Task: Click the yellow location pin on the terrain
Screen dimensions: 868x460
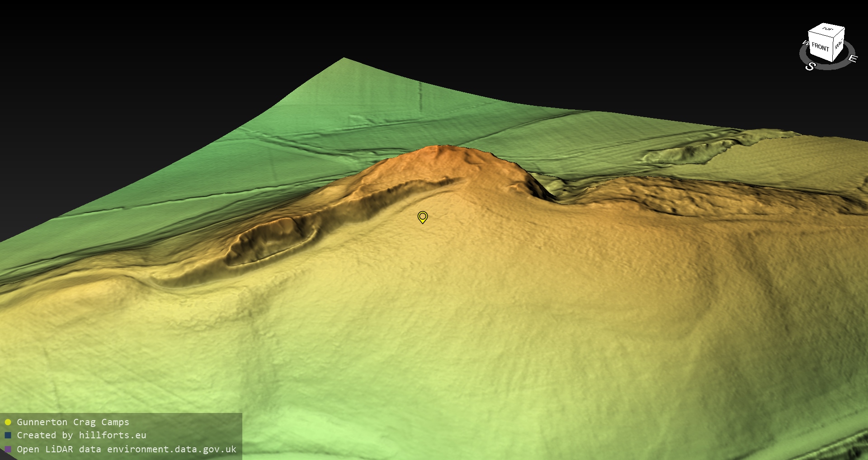Action: click(422, 217)
